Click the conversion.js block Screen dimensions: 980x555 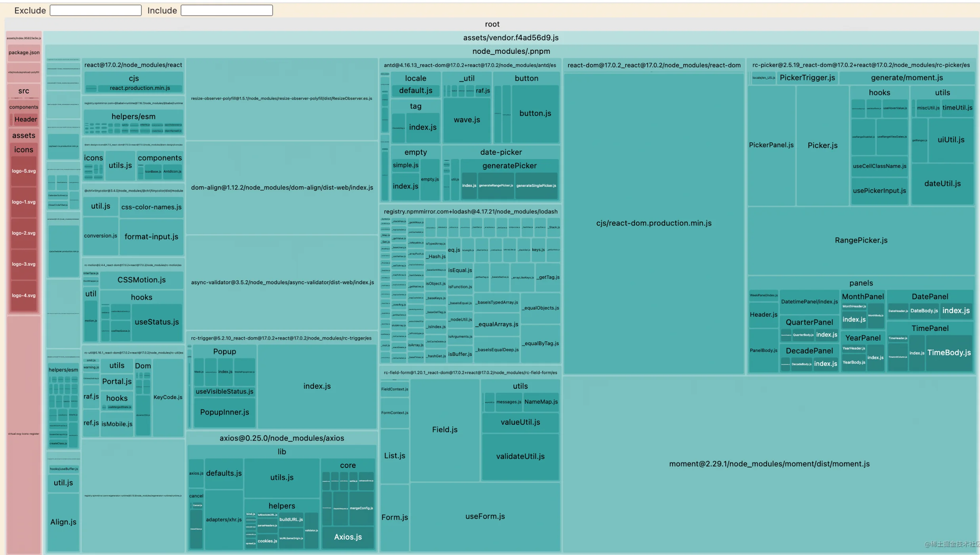(101, 236)
